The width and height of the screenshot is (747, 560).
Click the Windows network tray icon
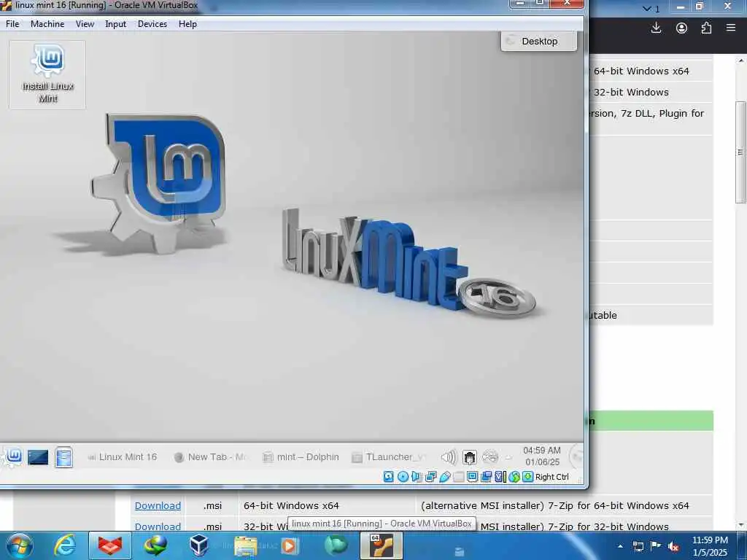click(x=638, y=546)
